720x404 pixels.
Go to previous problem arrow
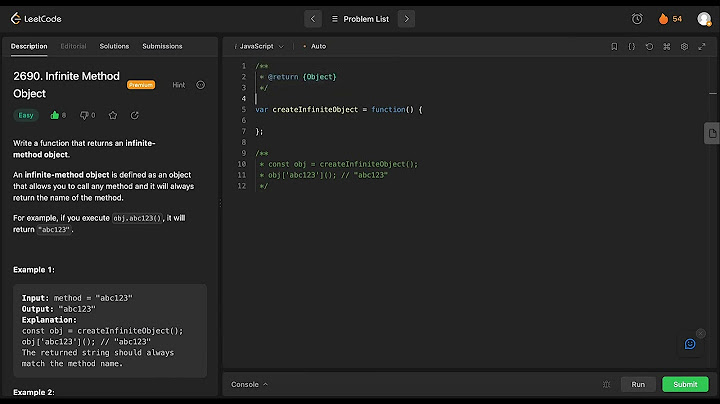(313, 19)
